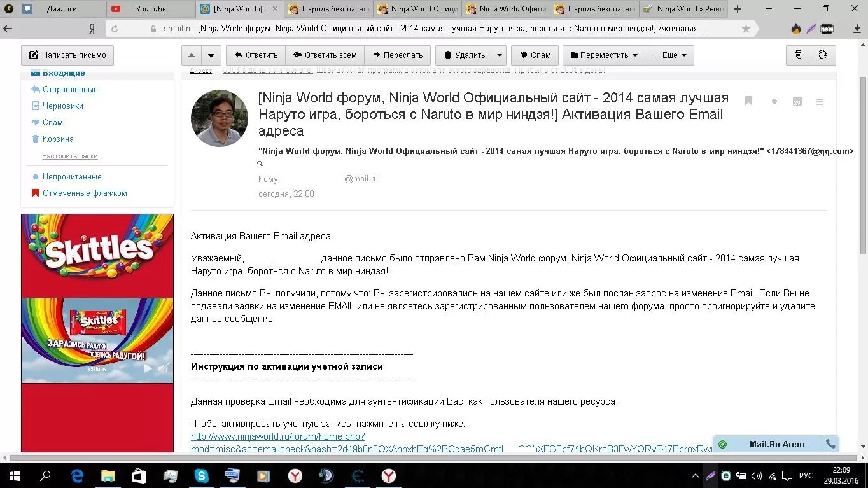This screenshot has height=488, width=868.
Task: Click the sender's avatar photo
Action: [x=220, y=118]
